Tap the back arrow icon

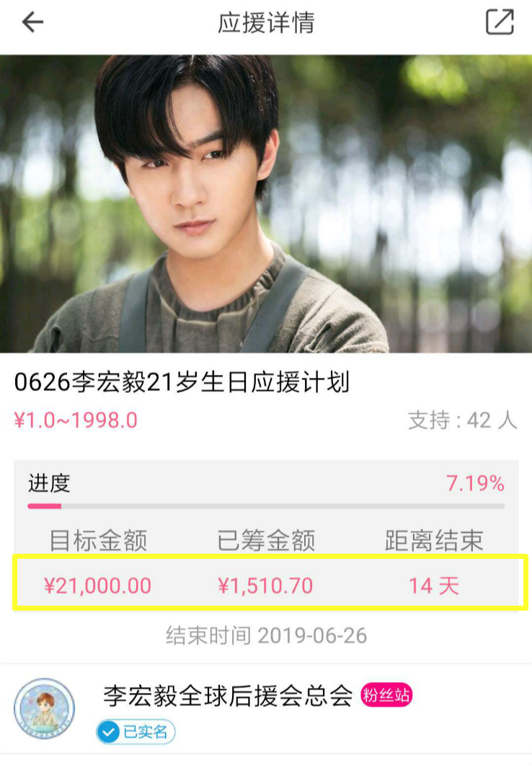tap(32, 22)
